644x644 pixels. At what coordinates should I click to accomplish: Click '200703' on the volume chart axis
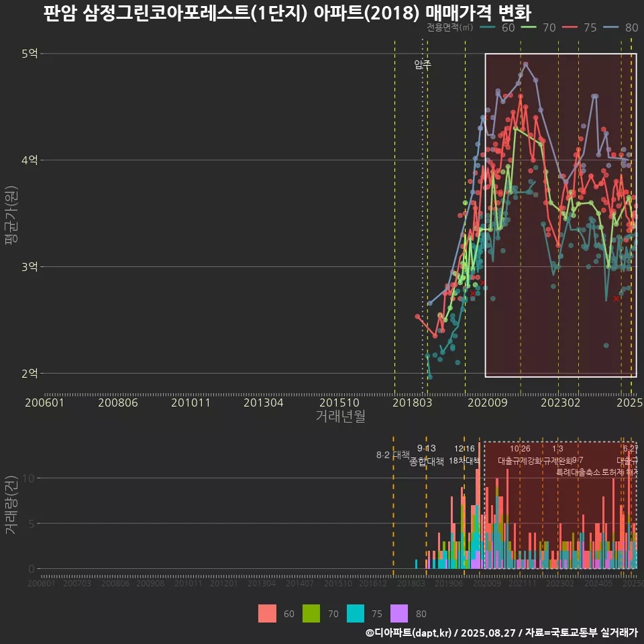[x=76, y=583]
